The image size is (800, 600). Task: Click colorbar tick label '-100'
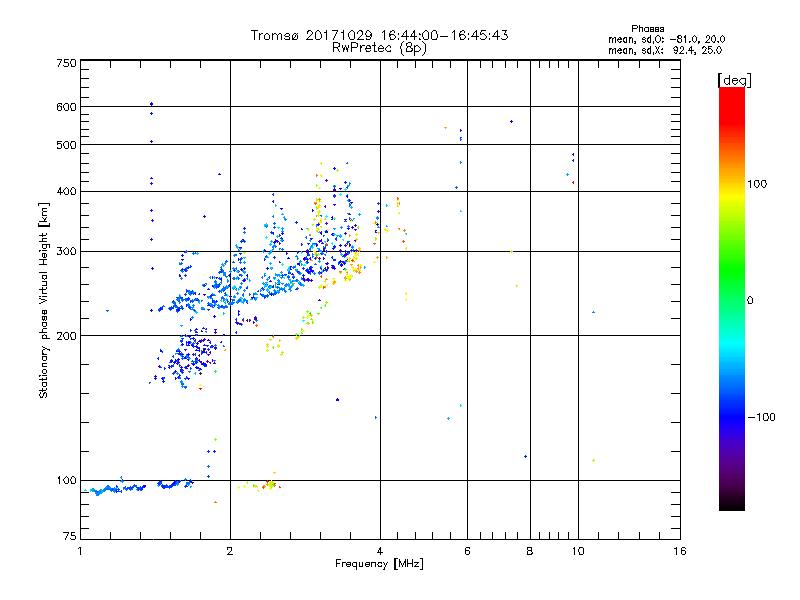tap(761, 417)
